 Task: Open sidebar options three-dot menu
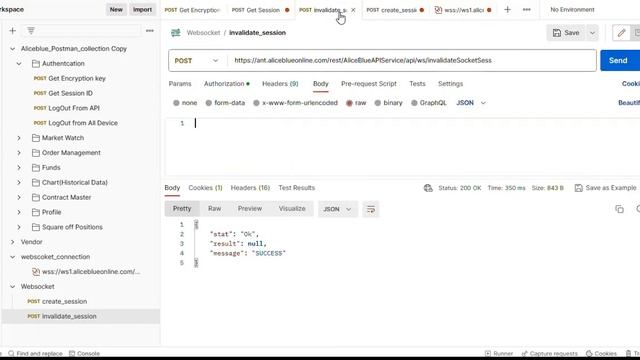[x=150, y=31]
